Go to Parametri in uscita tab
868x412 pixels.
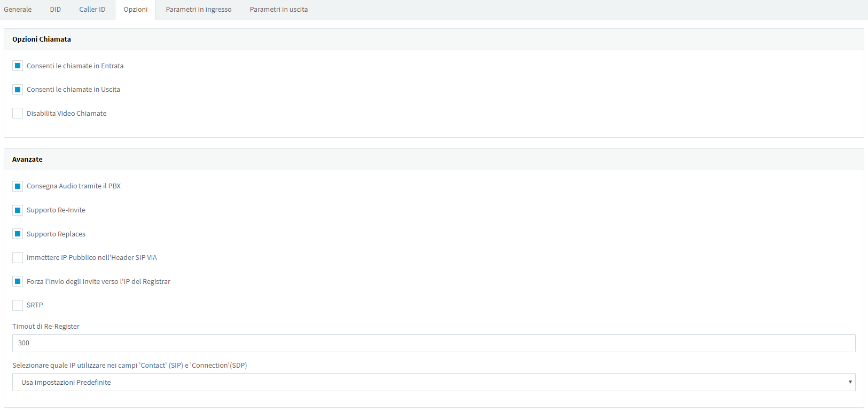(279, 10)
